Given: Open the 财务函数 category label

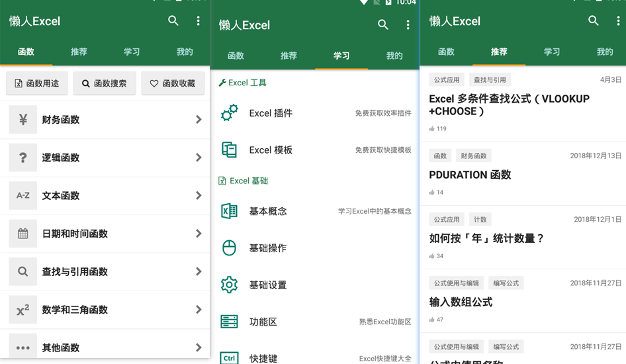Looking at the screenshot, I should coord(61,119).
